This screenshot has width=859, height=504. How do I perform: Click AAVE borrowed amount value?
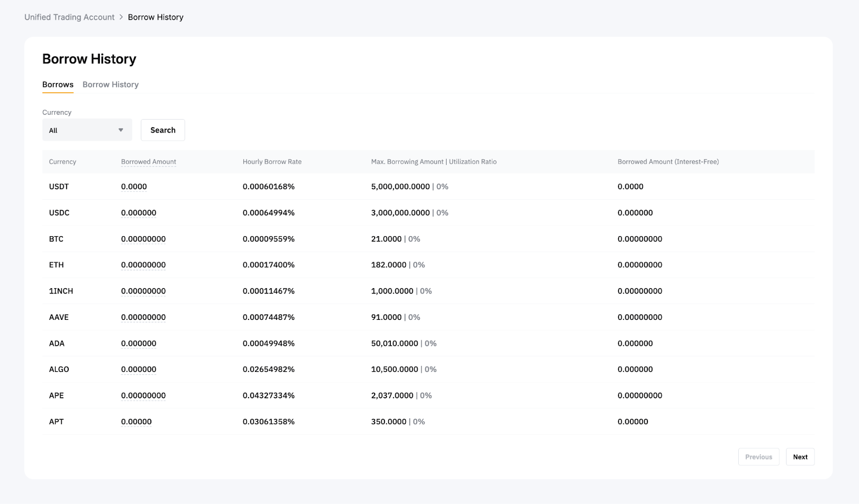(143, 317)
